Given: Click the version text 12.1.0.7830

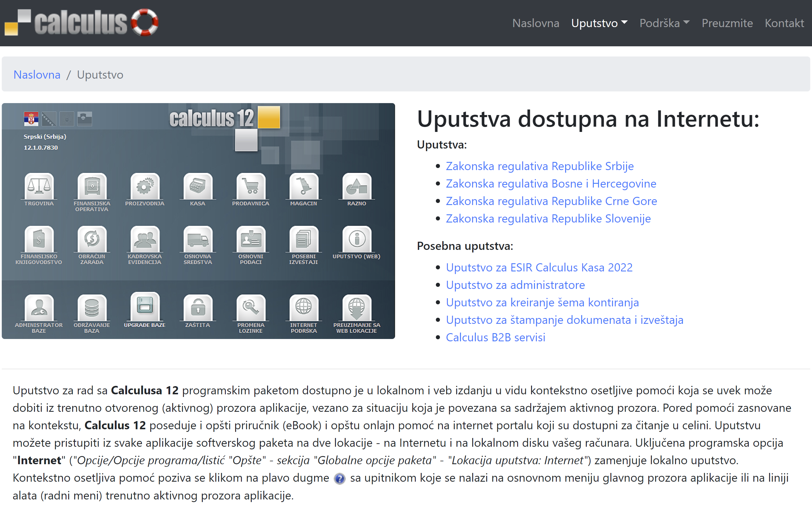Looking at the screenshot, I should click(41, 148).
